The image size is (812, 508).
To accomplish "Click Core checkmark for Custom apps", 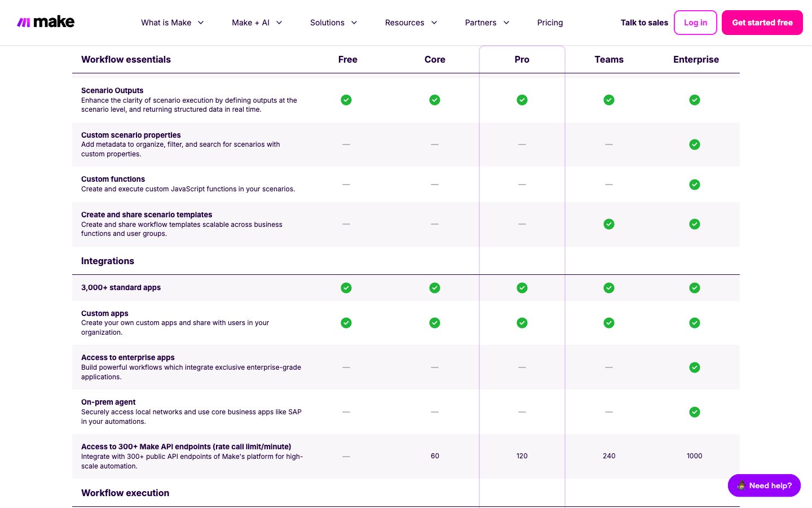I will 435,323.
